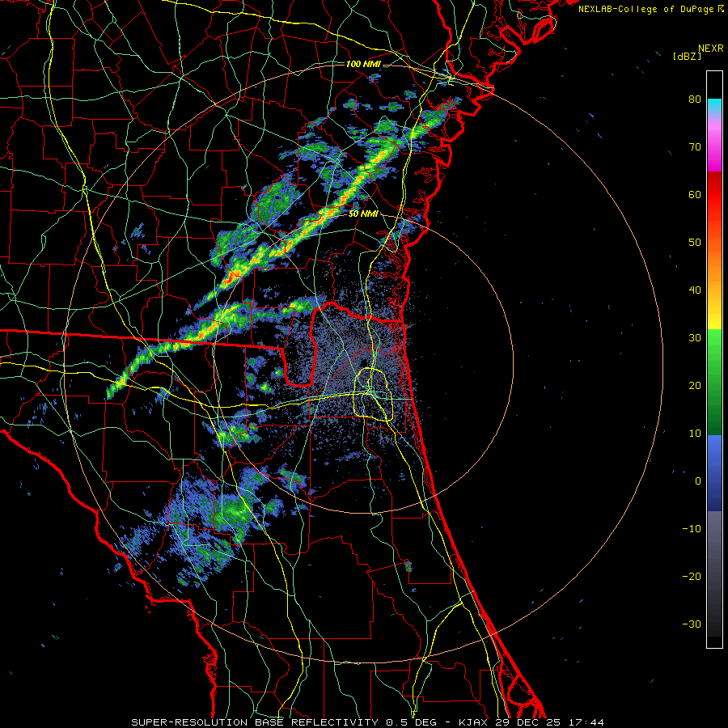
Task: Click the red segment of the color bar
Action: point(714,195)
